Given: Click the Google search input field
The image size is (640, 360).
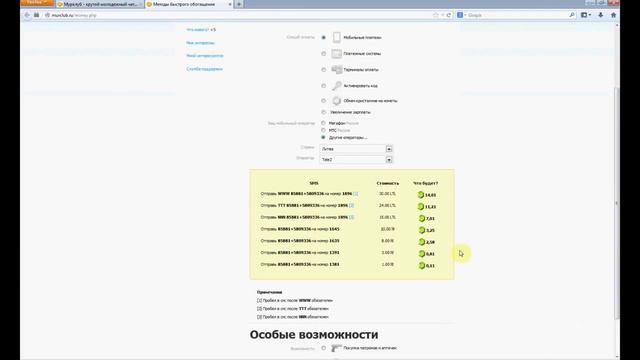Looking at the screenshot, I should (516, 15).
